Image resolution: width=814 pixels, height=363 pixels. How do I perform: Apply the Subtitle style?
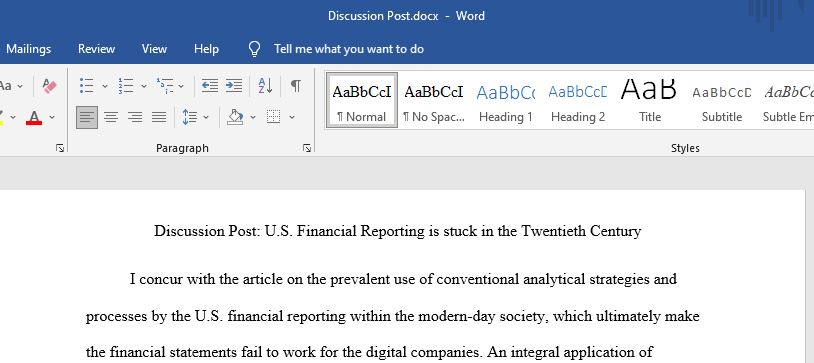click(x=722, y=100)
